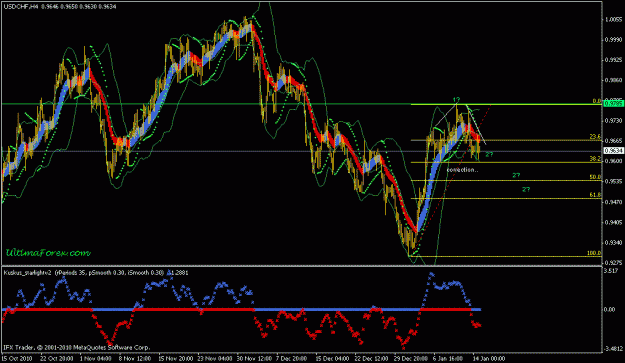Click the 22 Dec 12:00 time label
This screenshot has height=363, width=625.
click(371, 358)
